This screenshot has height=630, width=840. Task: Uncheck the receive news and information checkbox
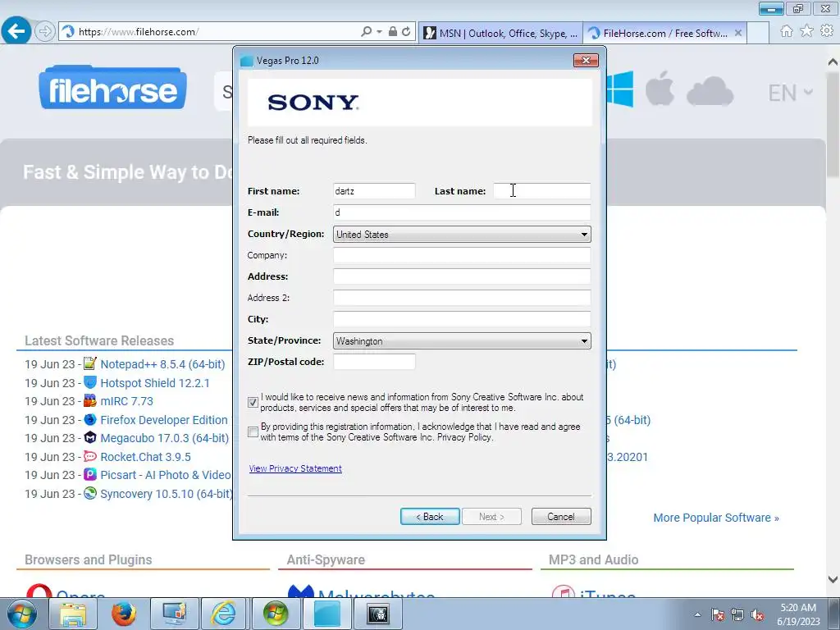click(253, 402)
